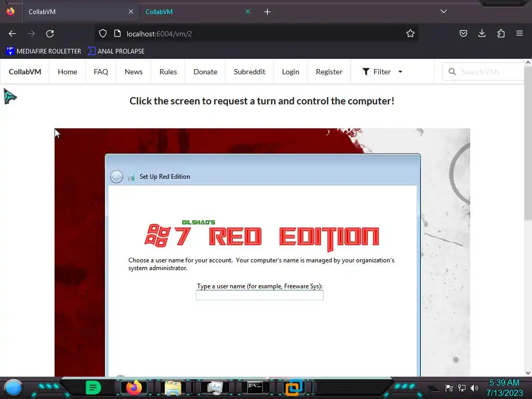Click the 'Click the screen to request a turn' heading
Image resolution: width=532 pixels, height=399 pixels.
tap(262, 101)
